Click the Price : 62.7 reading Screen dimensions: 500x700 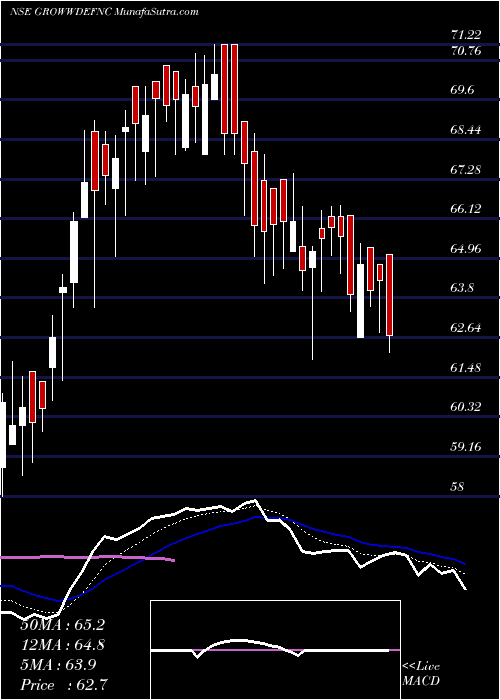pos(62,685)
